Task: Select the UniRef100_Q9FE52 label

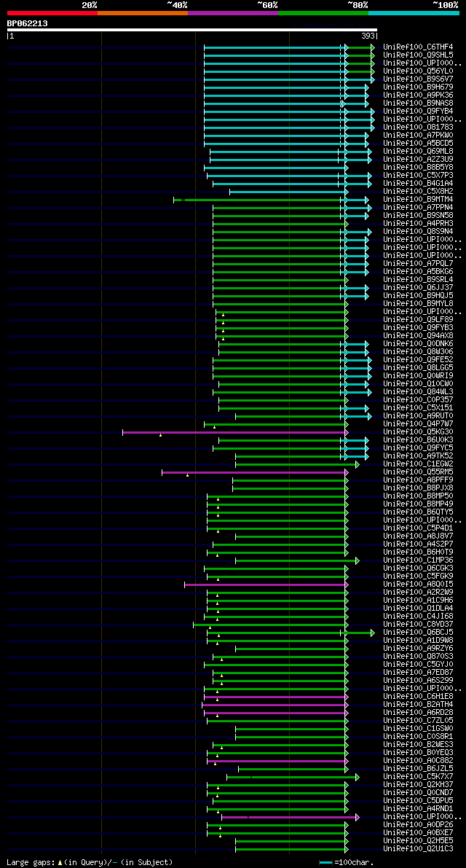Action: (418, 360)
